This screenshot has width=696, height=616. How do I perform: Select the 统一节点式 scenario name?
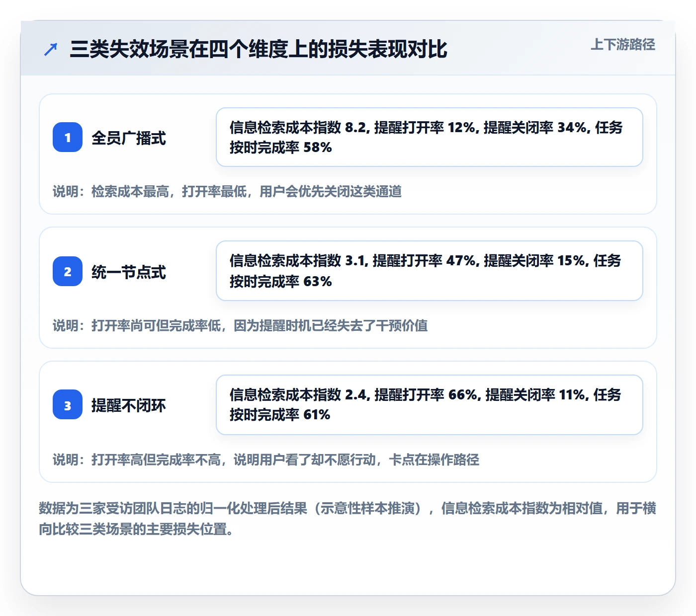click(129, 272)
